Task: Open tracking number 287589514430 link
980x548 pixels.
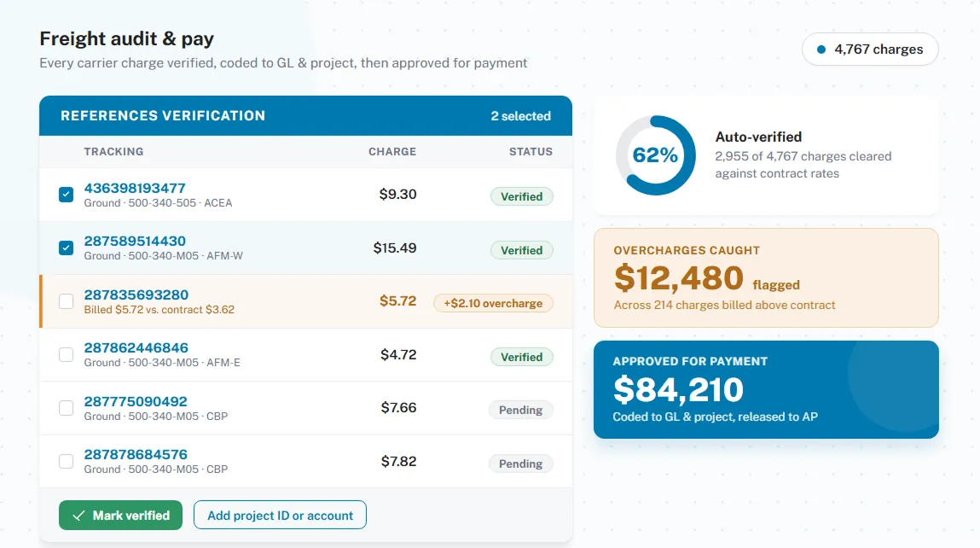Action: tap(135, 241)
